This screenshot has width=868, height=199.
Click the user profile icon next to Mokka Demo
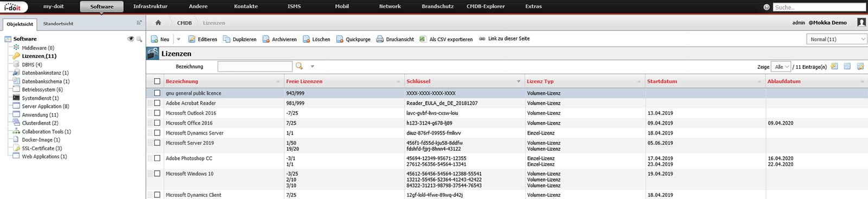click(861, 22)
